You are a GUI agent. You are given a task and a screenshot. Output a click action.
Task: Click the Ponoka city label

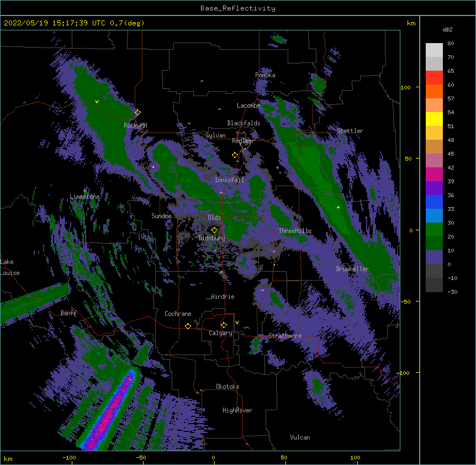point(265,75)
